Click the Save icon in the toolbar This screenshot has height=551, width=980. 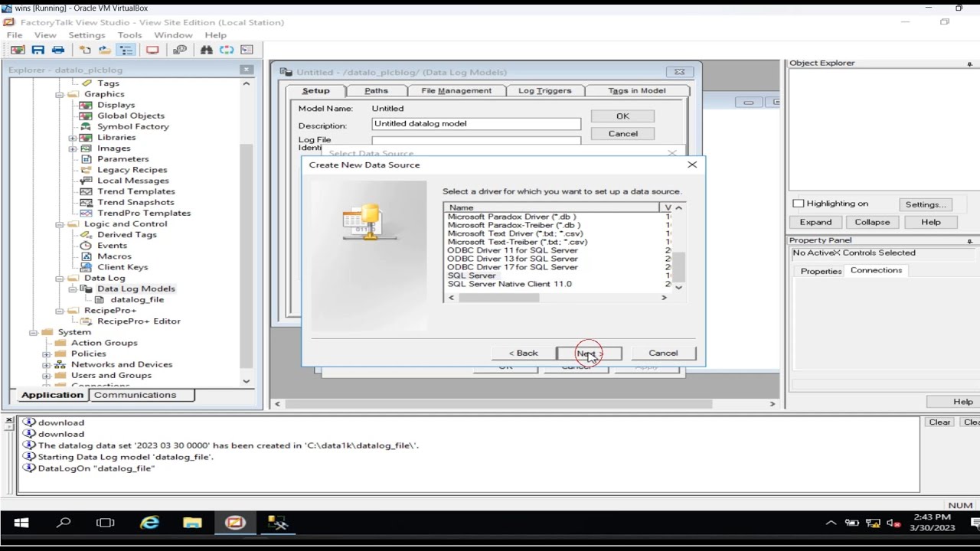38,50
